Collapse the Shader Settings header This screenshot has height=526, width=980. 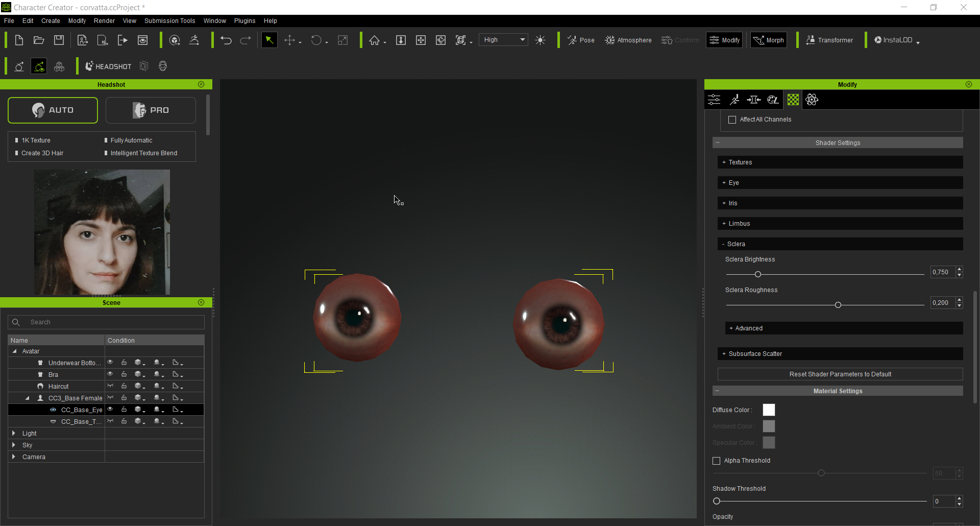[838, 143]
